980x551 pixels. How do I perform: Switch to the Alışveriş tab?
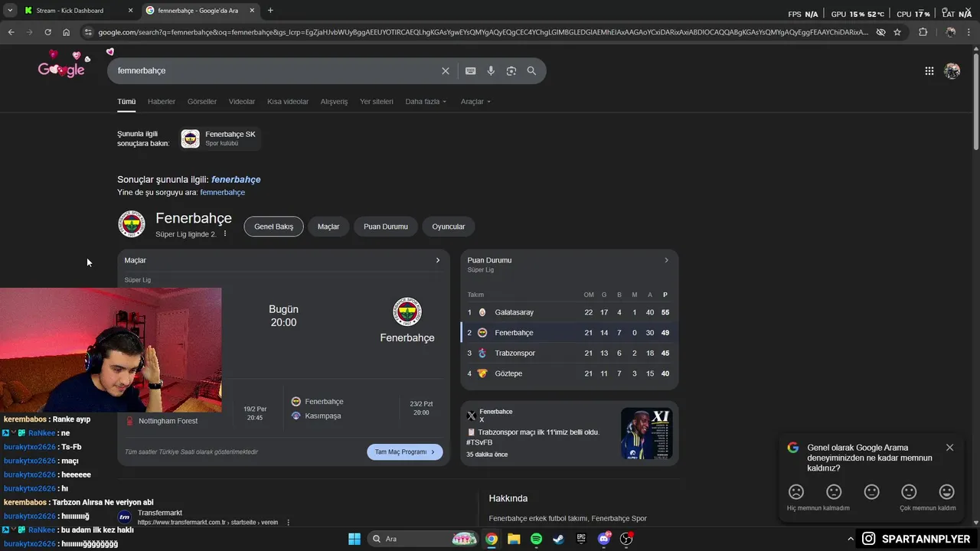(334, 101)
